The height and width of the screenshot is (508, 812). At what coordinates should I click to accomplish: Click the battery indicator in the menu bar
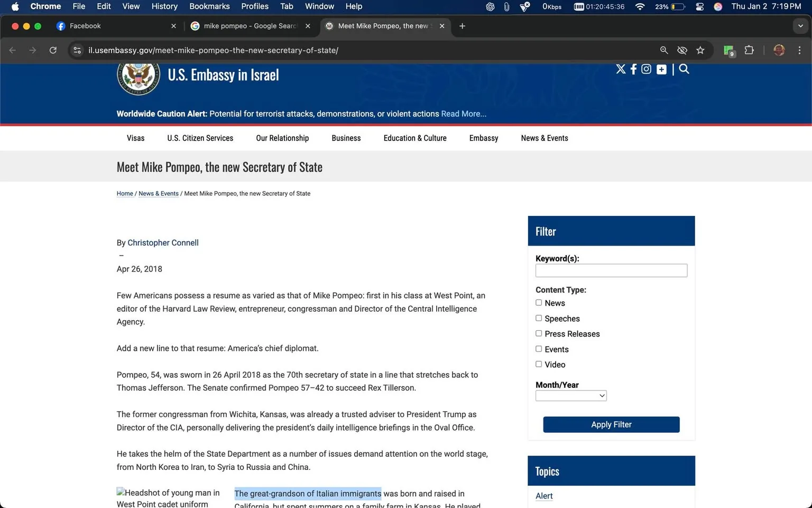pos(669,6)
